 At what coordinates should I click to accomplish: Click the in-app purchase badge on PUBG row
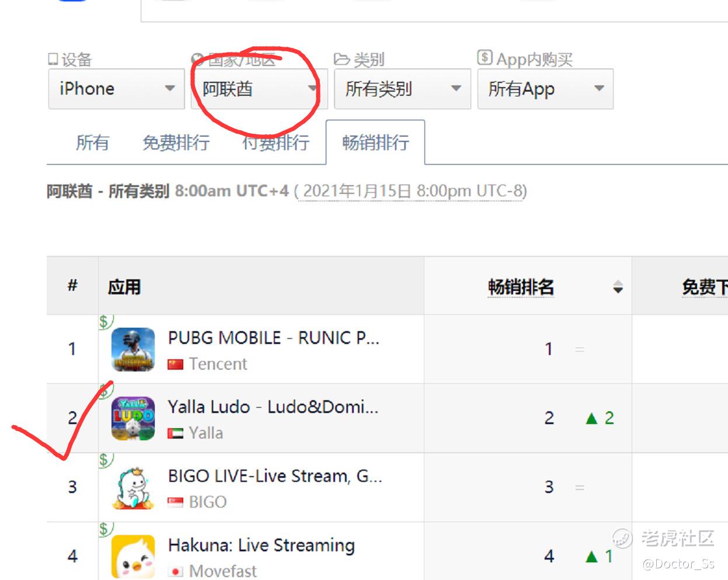coord(105,322)
